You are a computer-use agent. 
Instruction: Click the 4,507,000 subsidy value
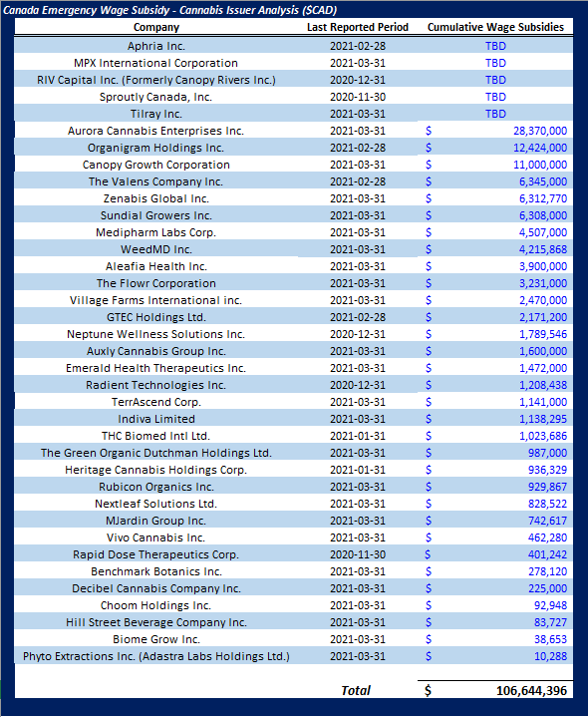tap(543, 232)
